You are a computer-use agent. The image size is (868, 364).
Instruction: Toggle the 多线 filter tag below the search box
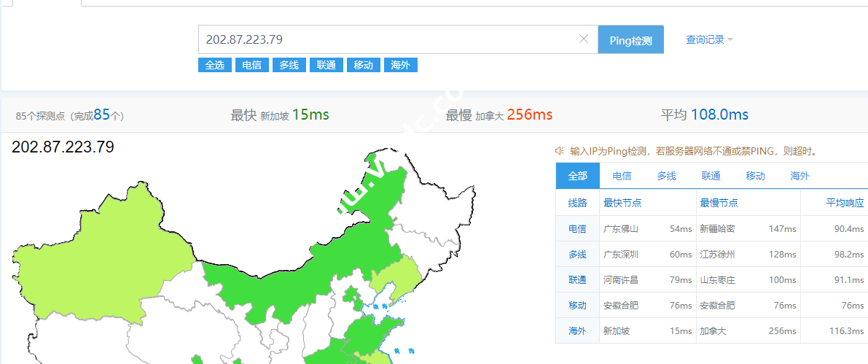(x=289, y=65)
